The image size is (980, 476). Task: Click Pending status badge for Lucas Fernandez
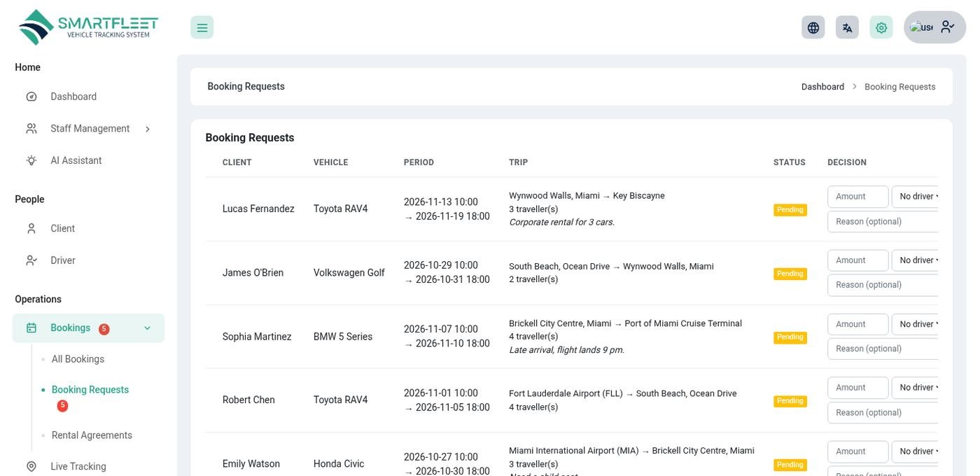[x=790, y=210]
